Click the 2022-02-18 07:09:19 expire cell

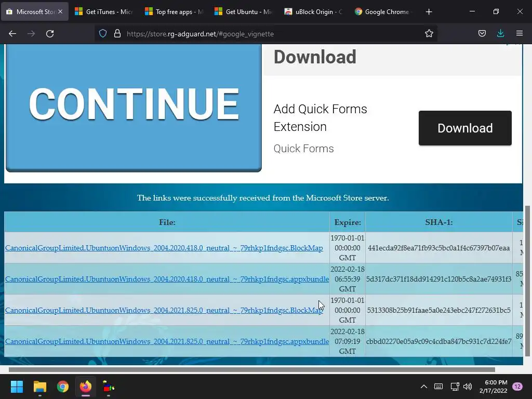coord(348,341)
